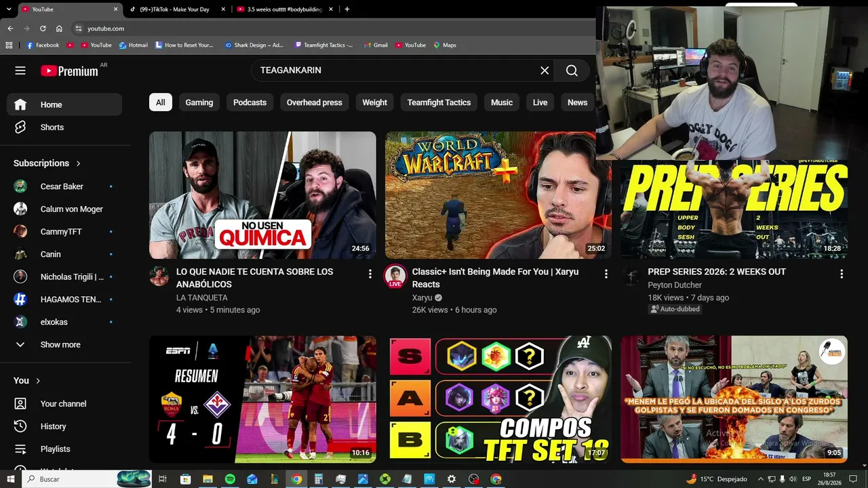Open options for PREP SERIES 2026 video
The height and width of the screenshot is (488, 868).
click(x=842, y=274)
